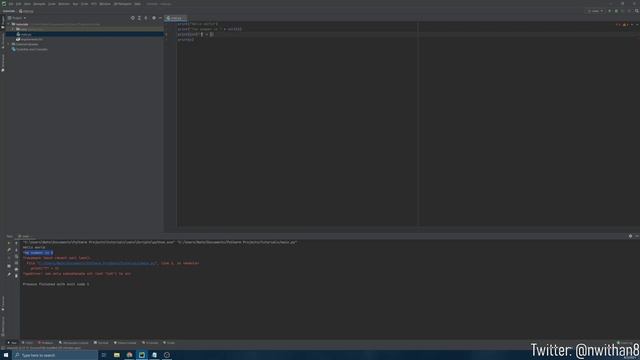Open the Tools menu

pos(84,4)
